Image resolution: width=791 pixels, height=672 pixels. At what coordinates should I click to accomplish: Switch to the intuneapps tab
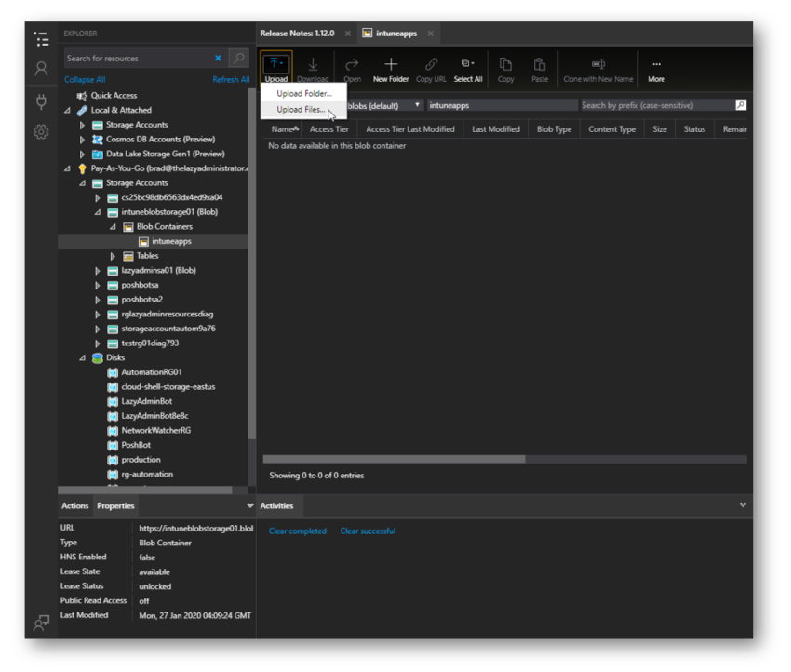point(396,34)
